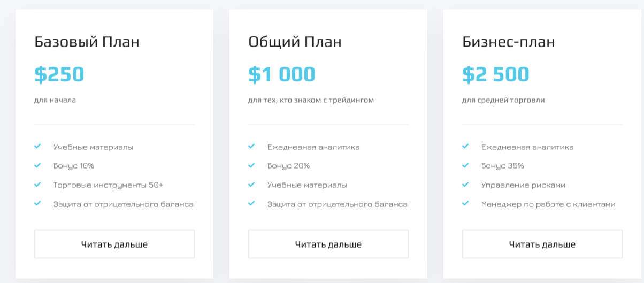This screenshot has height=283, width=644.
Task: Click checkmark next to 'Бонус 10%'
Action: point(37,165)
